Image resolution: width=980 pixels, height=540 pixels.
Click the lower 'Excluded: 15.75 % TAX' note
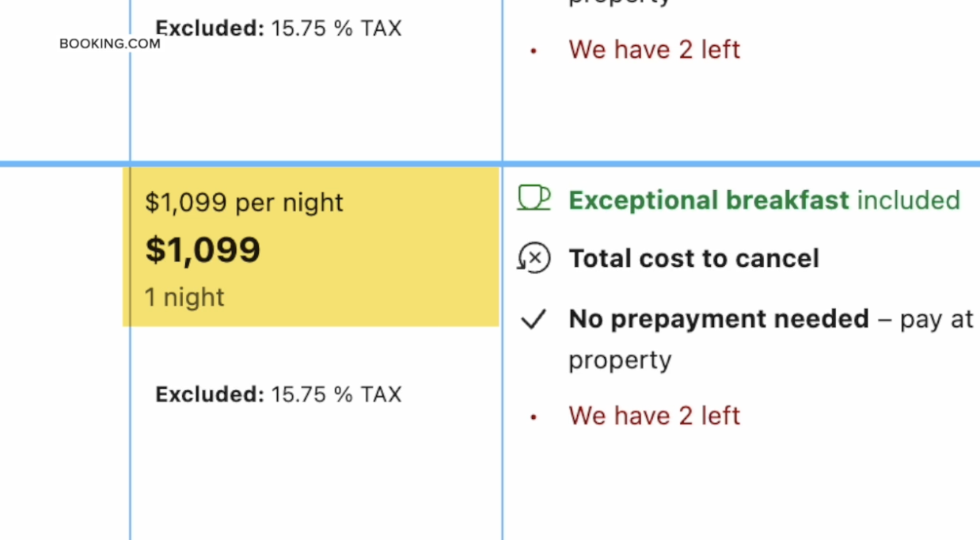278,394
